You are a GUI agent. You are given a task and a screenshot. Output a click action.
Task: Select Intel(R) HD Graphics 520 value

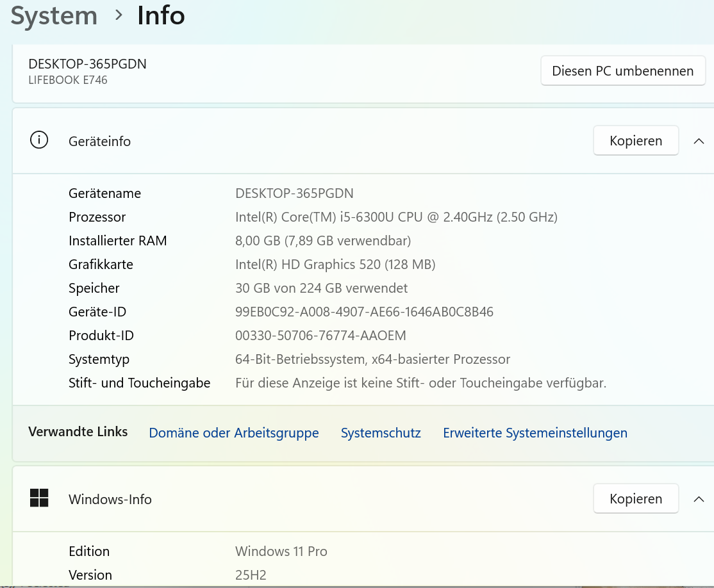335,265
